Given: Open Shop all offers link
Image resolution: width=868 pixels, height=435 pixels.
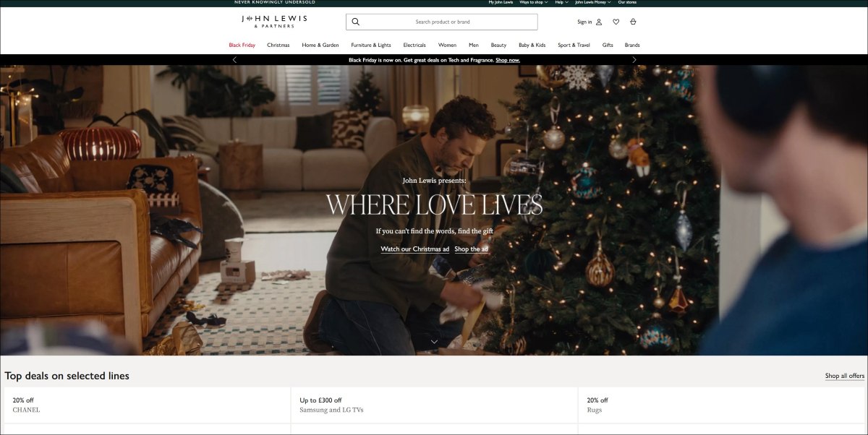Looking at the screenshot, I should [x=843, y=375].
